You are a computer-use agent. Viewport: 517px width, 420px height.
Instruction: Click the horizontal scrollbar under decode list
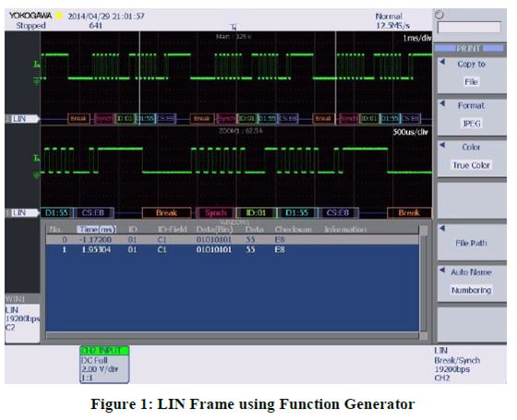(x=233, y=336)
